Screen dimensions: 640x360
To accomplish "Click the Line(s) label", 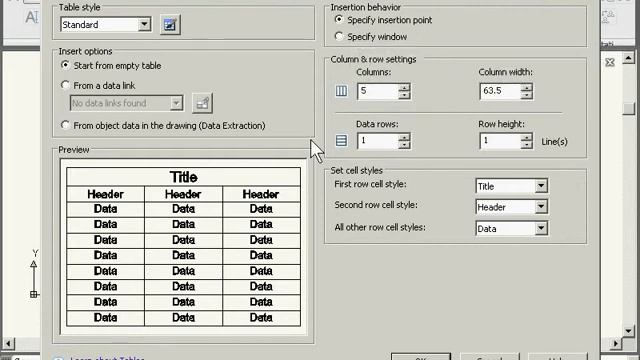I will point(554,142).
